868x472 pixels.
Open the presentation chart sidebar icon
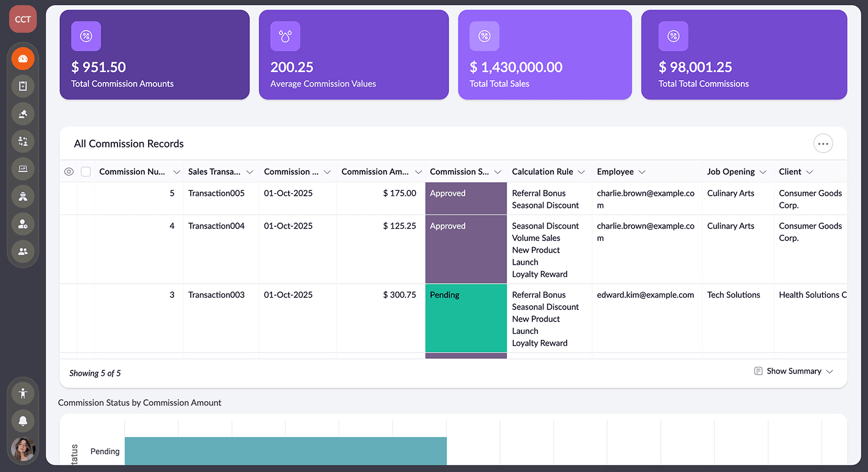(23, 169)
